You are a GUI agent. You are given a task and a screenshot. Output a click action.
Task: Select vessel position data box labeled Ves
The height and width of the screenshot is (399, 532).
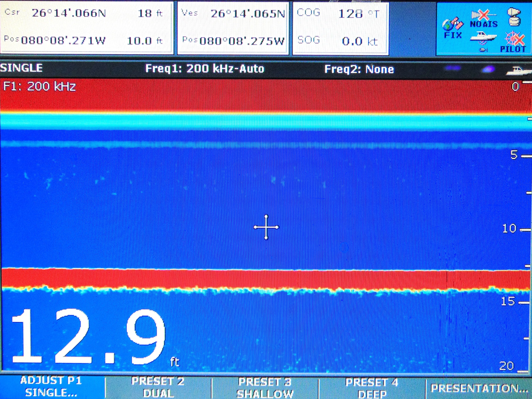233,28
